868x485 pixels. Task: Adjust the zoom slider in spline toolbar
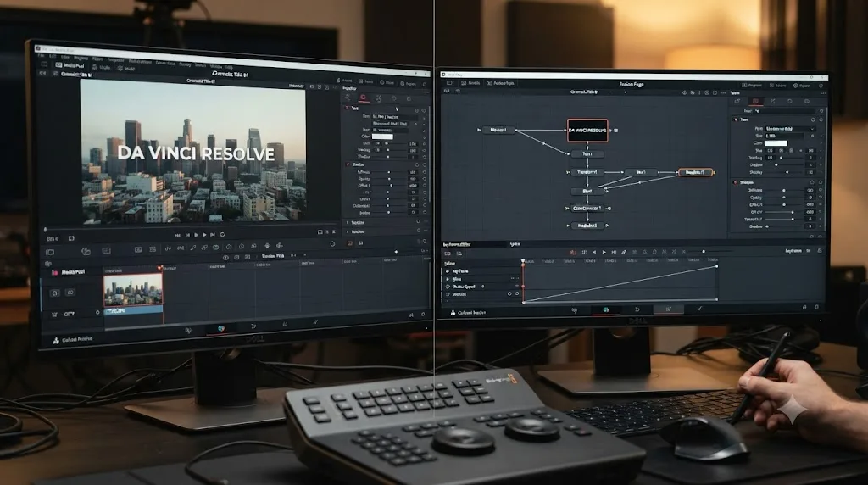coord(704,251)
